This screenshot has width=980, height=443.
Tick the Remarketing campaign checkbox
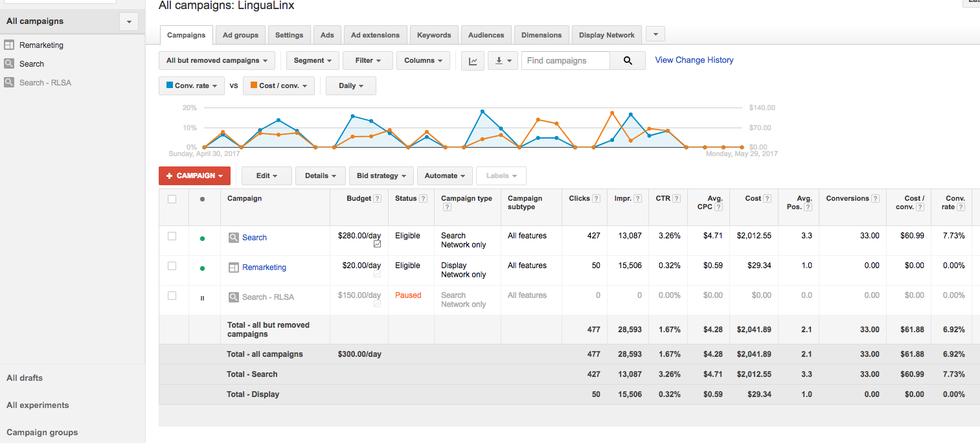click(x=172, y=266)
